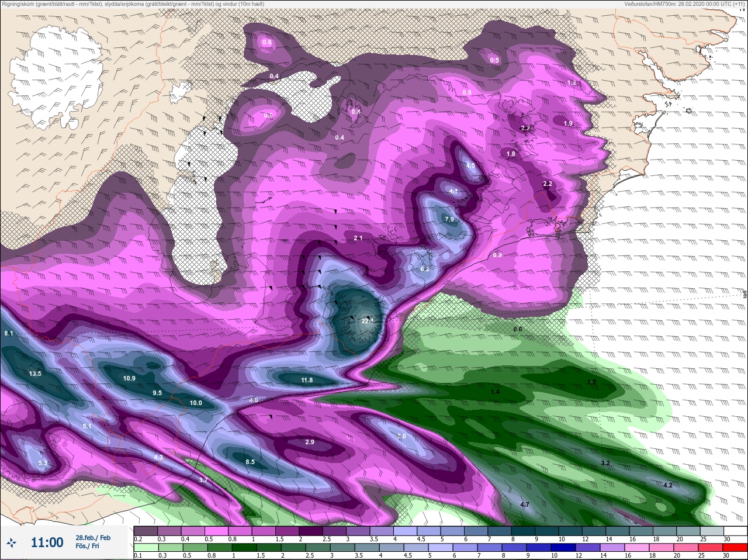The width and height of the screenshot is (748, 560).
Task: Click the 22.1 peak precipitation value
Action: (368, 321)
